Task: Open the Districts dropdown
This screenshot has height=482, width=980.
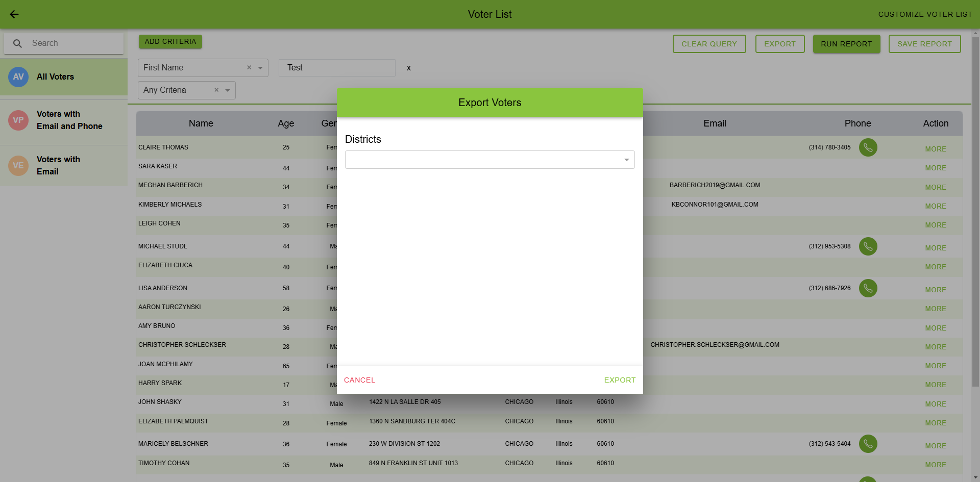Action: (489, 160)
